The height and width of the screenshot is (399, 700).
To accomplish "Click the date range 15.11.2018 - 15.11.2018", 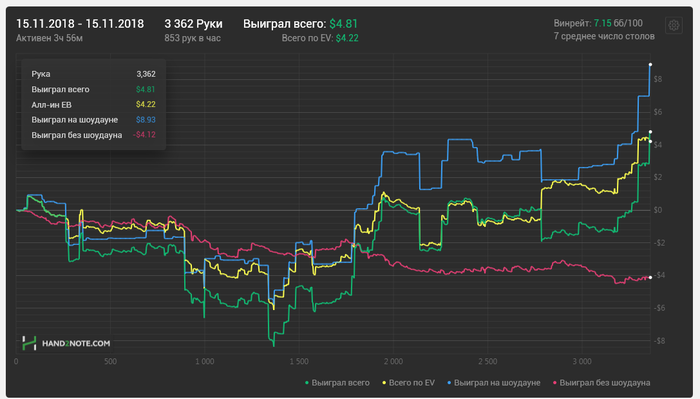I will (x=80, y=24).
